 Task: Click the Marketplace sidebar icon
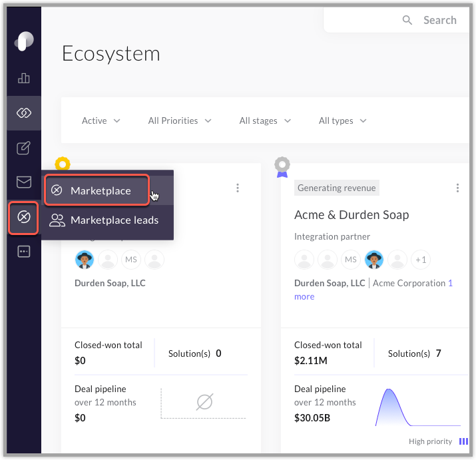click(24, 218)
